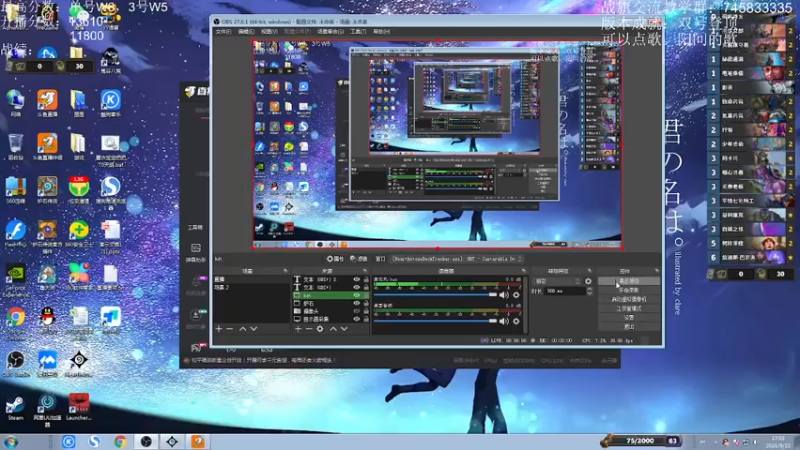Open OBS Studio desktop shortcut

point(15,363)
